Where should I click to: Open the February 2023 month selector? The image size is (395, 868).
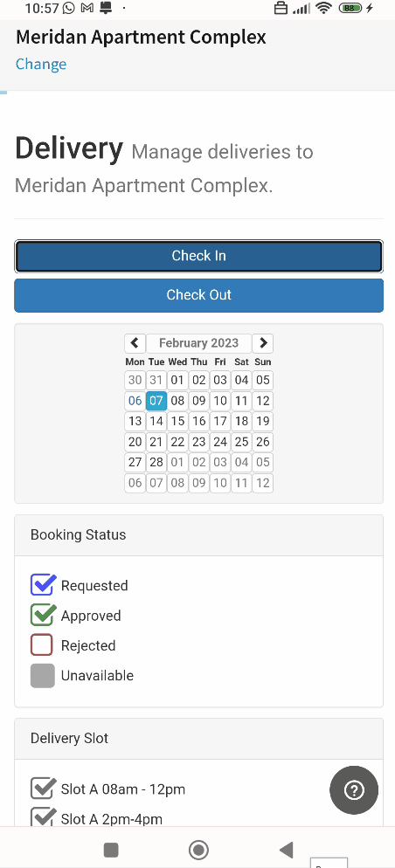click(199, 343)
